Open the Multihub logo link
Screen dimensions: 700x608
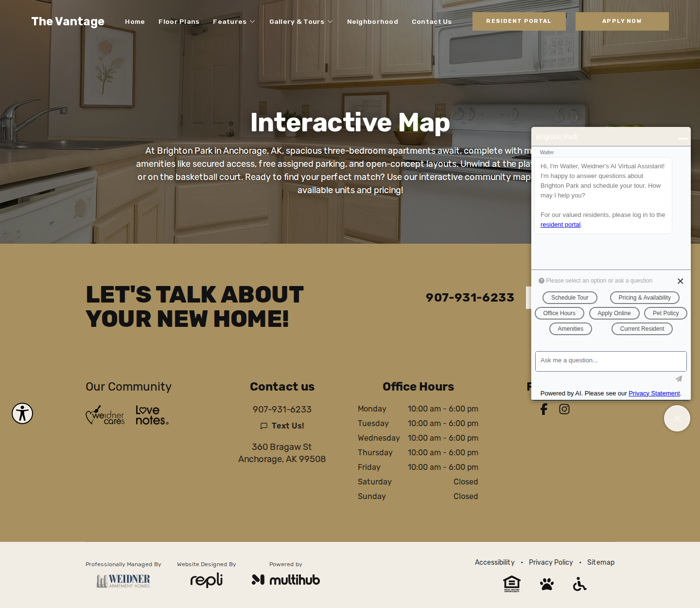[x=286, y=579]
